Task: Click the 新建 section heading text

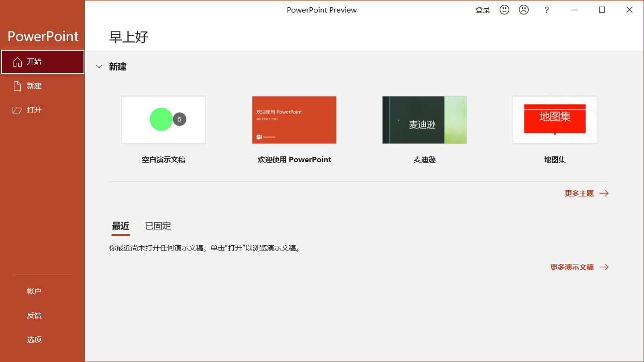Action: (x=118, y=67)
